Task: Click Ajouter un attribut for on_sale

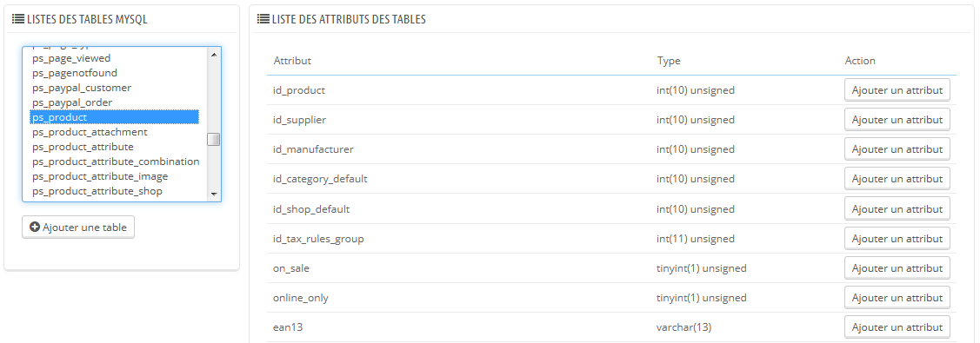Action: point(897,268)
